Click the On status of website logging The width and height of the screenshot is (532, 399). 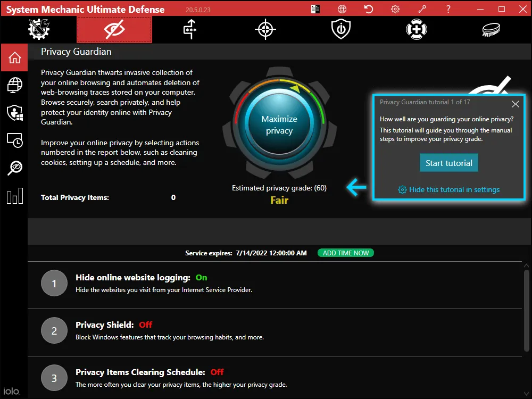tap(201, 278)
